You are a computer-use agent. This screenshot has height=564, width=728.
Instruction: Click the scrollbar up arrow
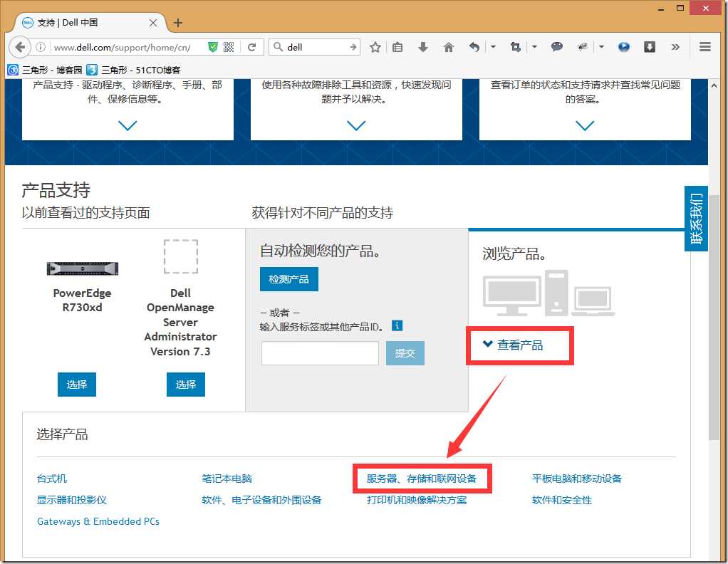pos(714,86)
